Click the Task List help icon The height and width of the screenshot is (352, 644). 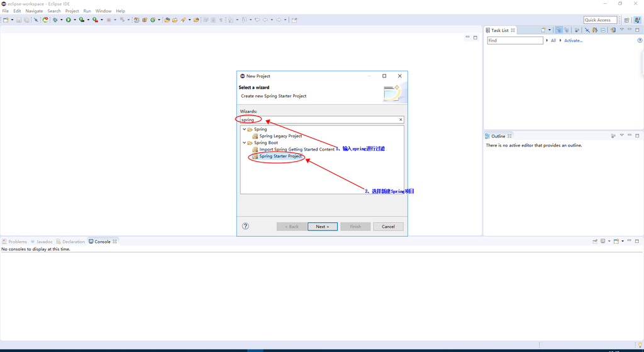(x=640, y=40)
